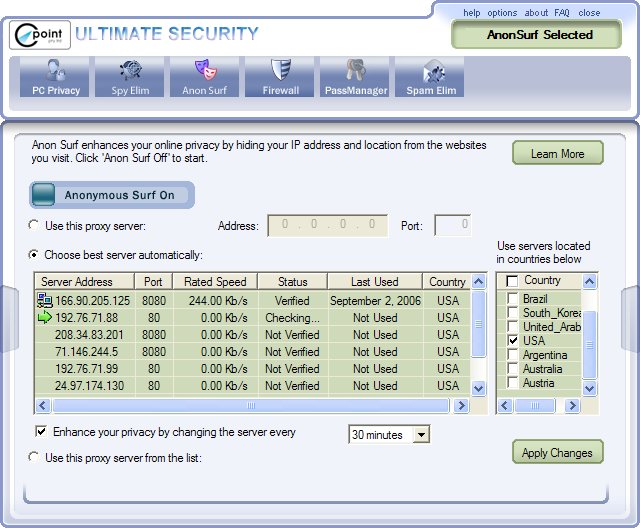Click the computer icon beside 166.90.205.125

tap(44, 300)
